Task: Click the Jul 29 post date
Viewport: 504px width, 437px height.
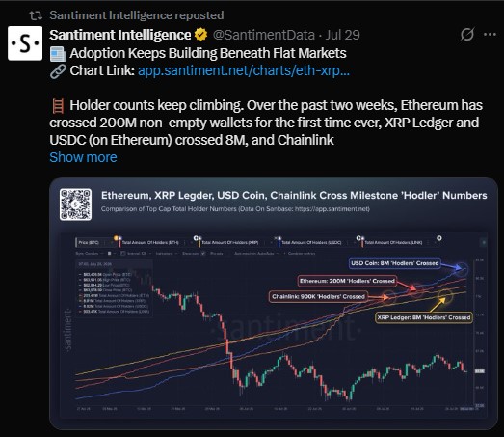Action: click(343, 35)
